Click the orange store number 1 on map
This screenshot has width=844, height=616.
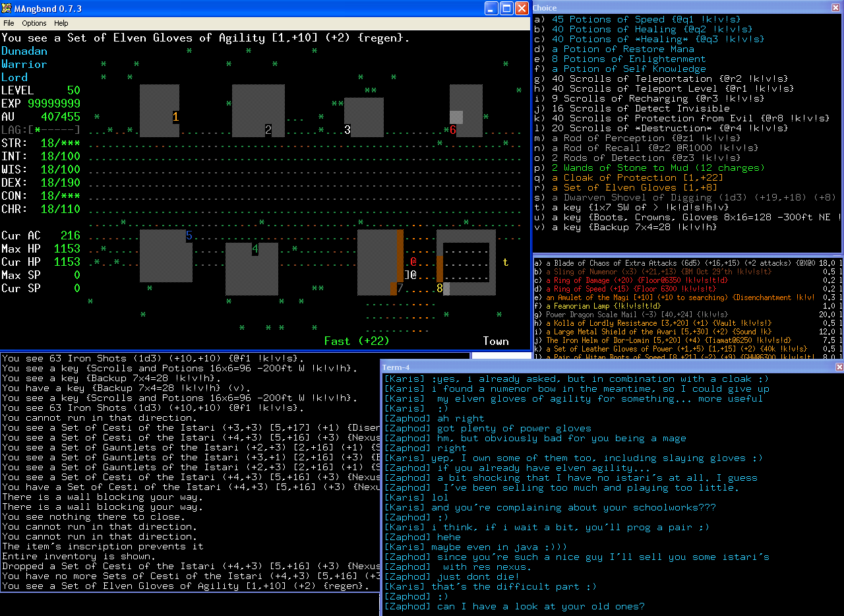point(176,117)
